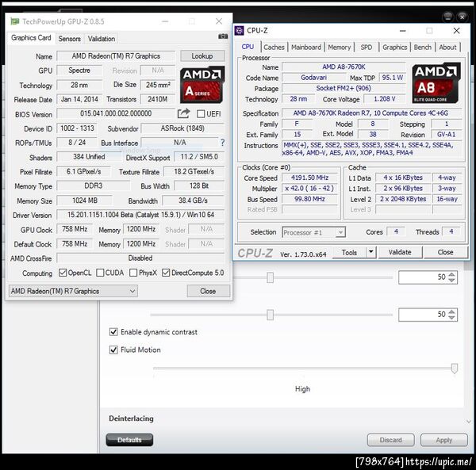Open the Tools dropdown arrow in CPU-Z
The height and width of the screenshot is (470, 476).
coord(370,252)
